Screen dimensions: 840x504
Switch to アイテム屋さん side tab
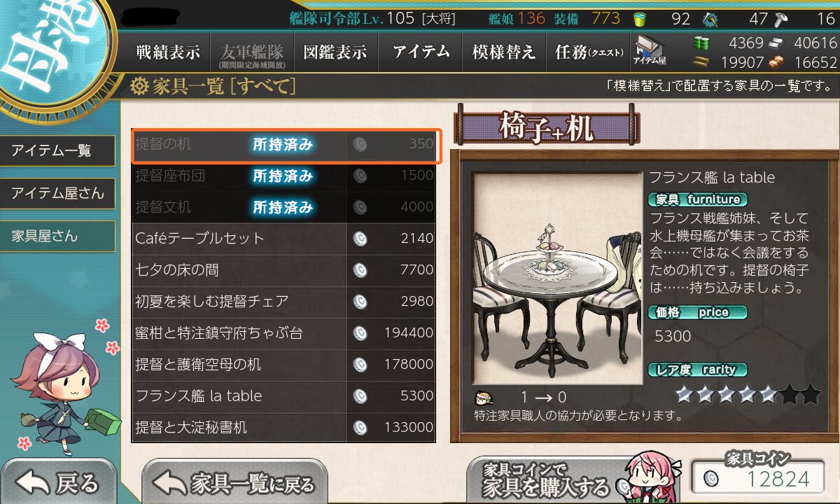57,193
